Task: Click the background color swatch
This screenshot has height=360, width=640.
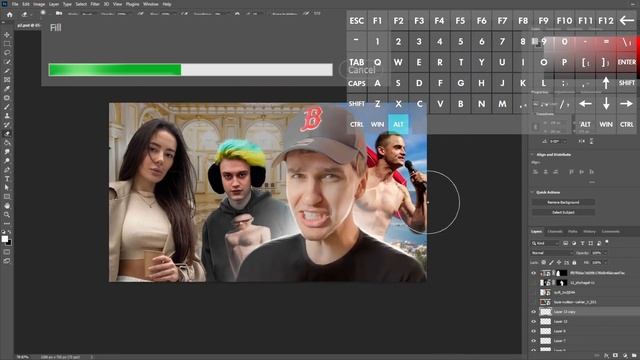Action: [x=9, y=242]
